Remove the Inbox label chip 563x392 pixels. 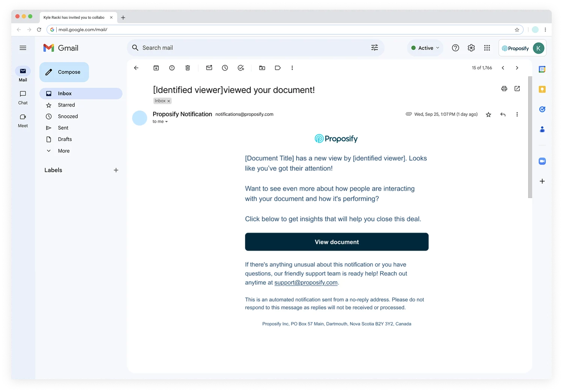point(169,101)
